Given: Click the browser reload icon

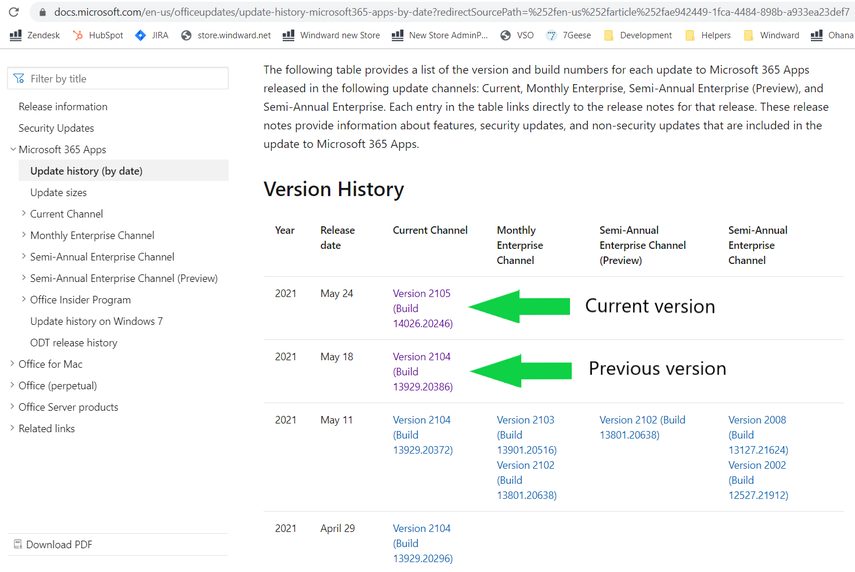Looking at the screenshot, I should (13, 12).
